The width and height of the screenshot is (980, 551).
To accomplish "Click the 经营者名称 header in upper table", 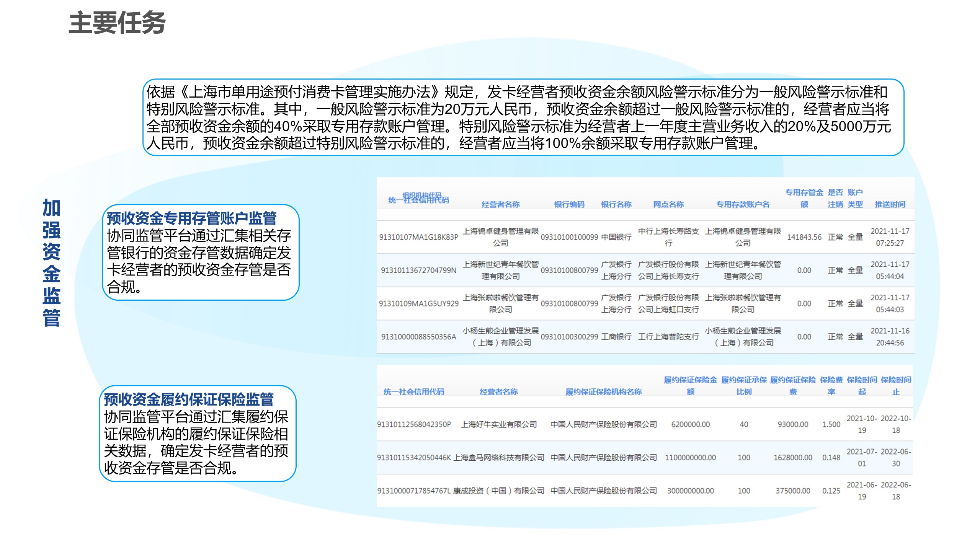I will pos(500,204).
